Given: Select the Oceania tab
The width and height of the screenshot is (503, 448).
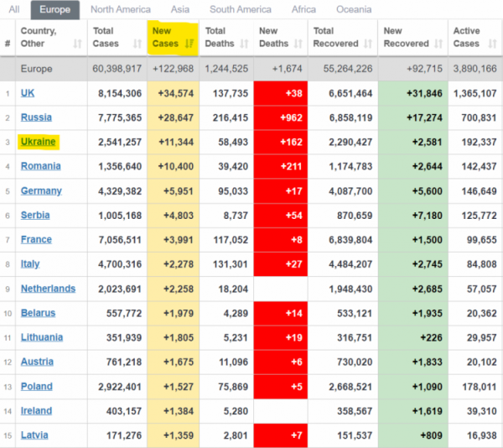Looking at the screenshot, I should tap(354, 9).
